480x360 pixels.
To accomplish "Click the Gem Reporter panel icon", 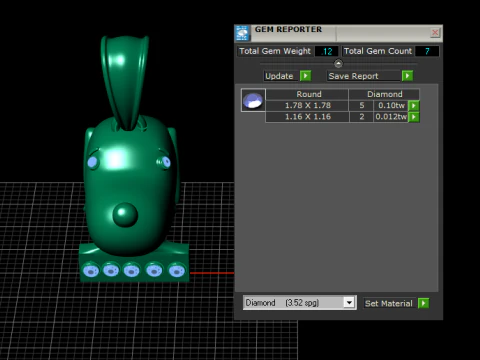I will 243,33.
